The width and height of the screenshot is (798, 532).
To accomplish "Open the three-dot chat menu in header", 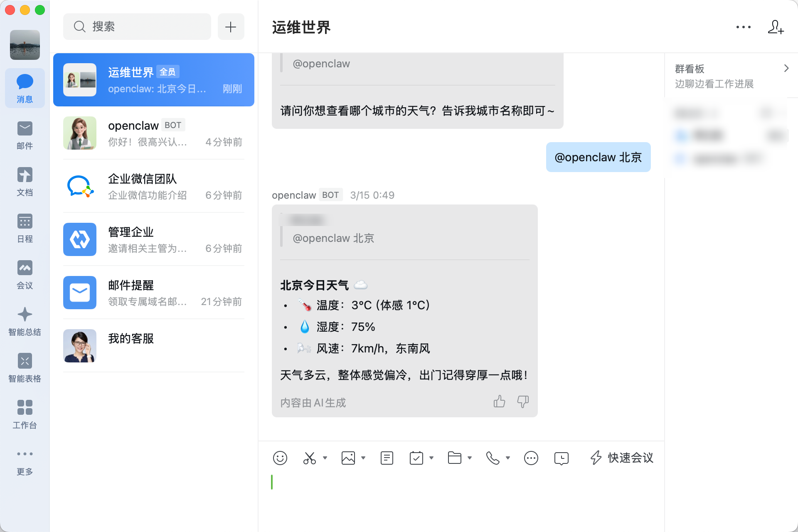I will [743, 27].
